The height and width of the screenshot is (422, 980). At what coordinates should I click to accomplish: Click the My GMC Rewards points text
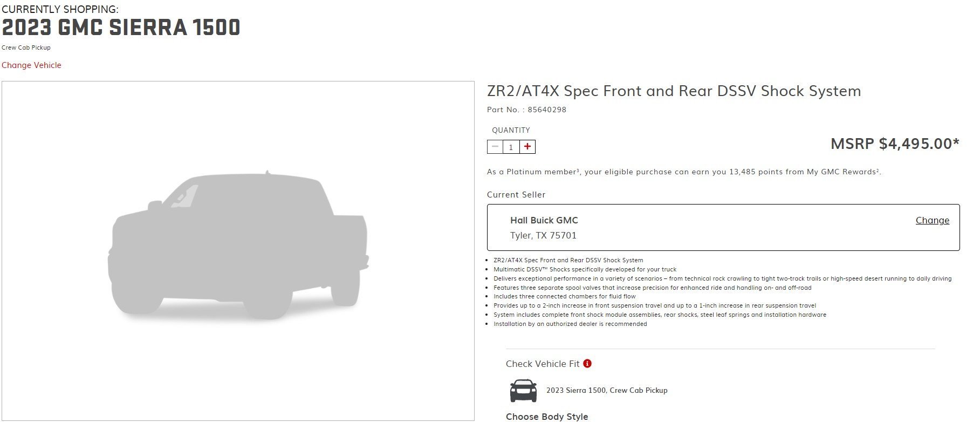pos(684,172)
